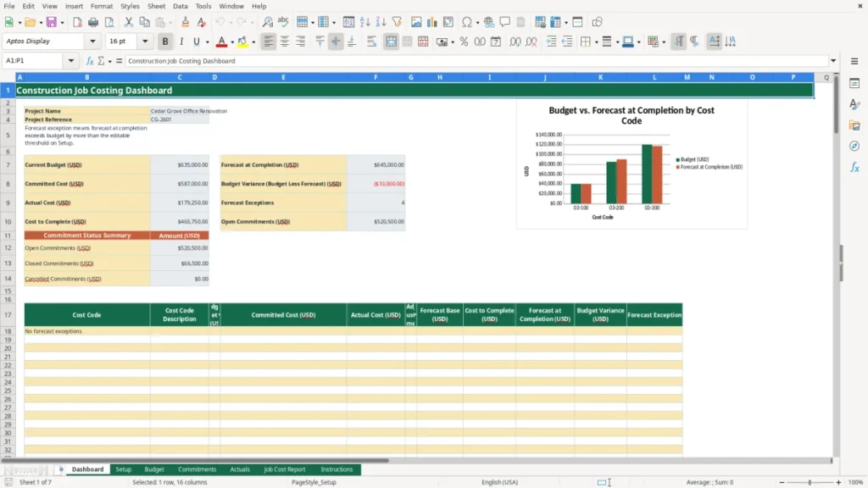Image resolution: width=868 pixels, height=488 pixels.
Task: Switch to the Job Cost Report tab
Action: [285, 469]
